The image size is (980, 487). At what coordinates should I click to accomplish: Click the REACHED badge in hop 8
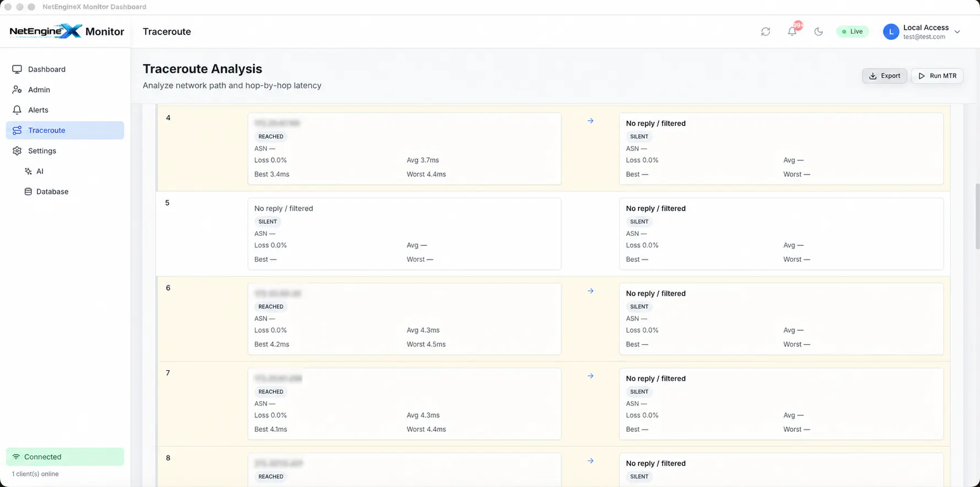[271, 477]
